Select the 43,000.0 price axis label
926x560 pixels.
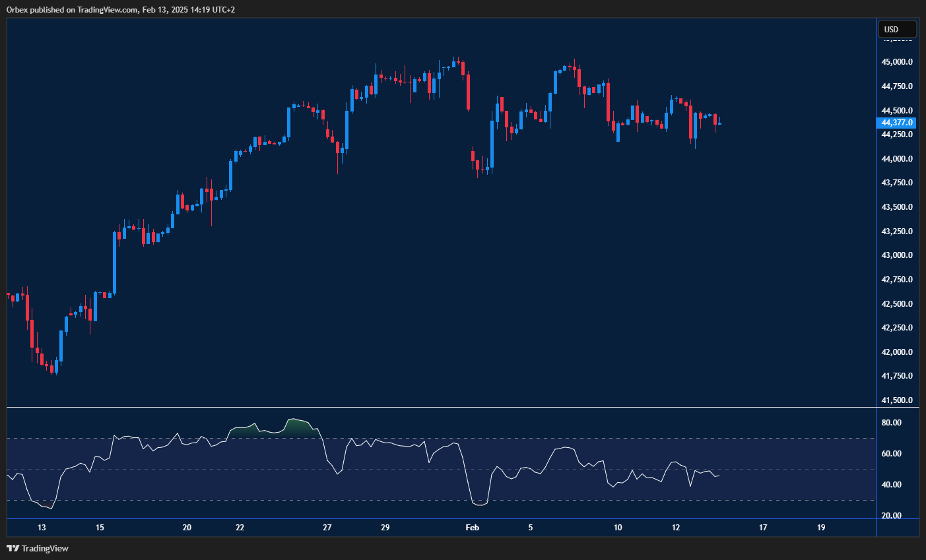point(897,255)
